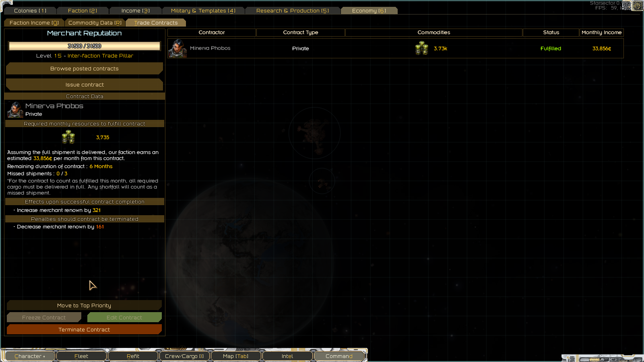Click Edit Contract button

tap(124, 318)
